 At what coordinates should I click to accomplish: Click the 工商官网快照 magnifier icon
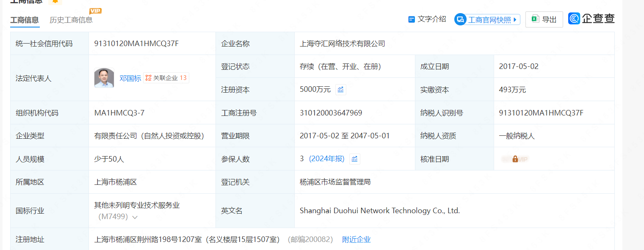[x=460, y=19]
